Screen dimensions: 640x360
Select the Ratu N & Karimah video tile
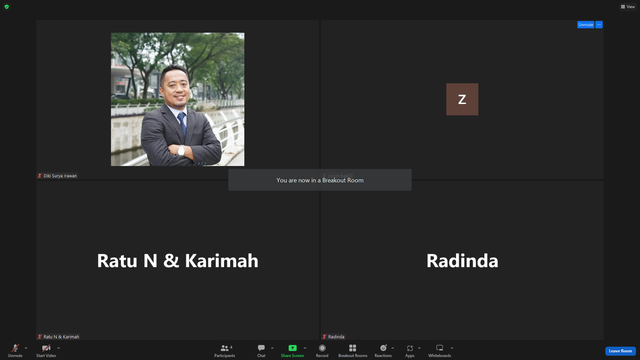coord(178,260)
